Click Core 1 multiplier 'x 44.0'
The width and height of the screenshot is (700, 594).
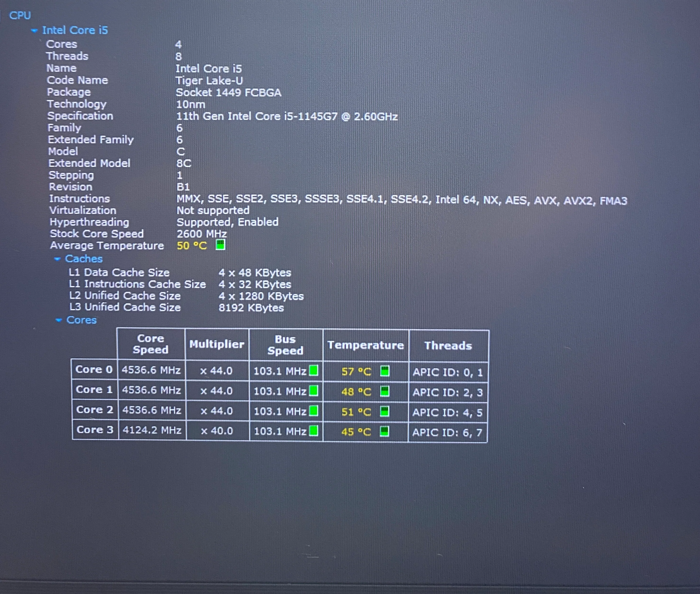point(216,391)
